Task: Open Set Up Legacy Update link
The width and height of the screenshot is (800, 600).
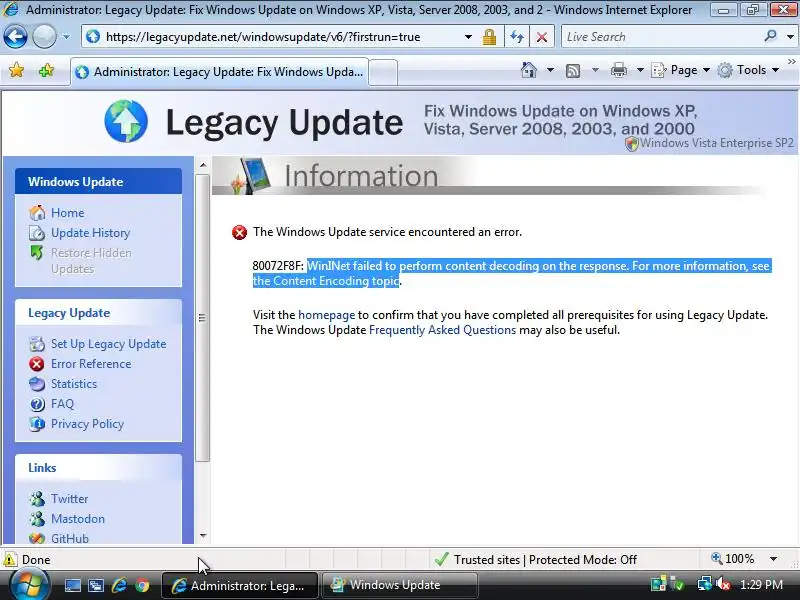Action: tap(108, 344)
